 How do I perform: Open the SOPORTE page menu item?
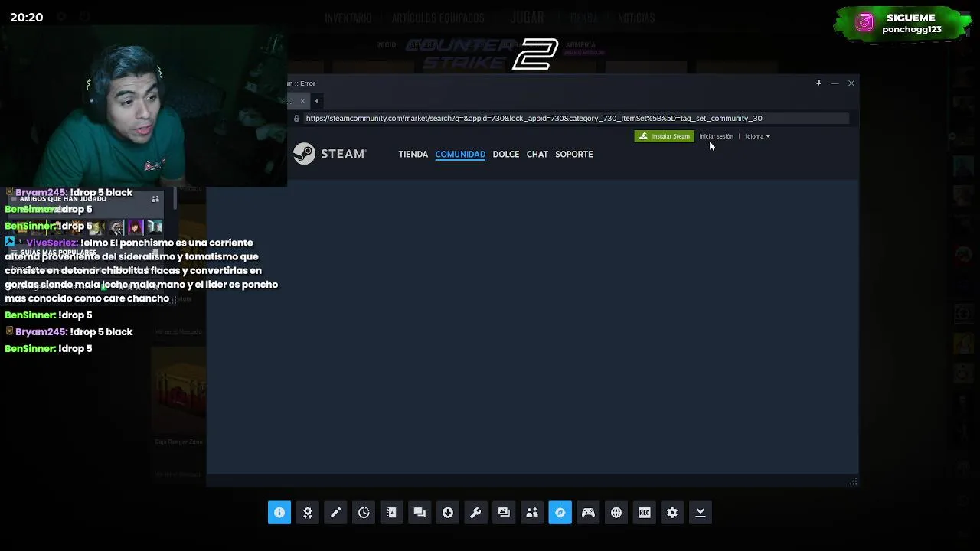(x=573, y=154)
